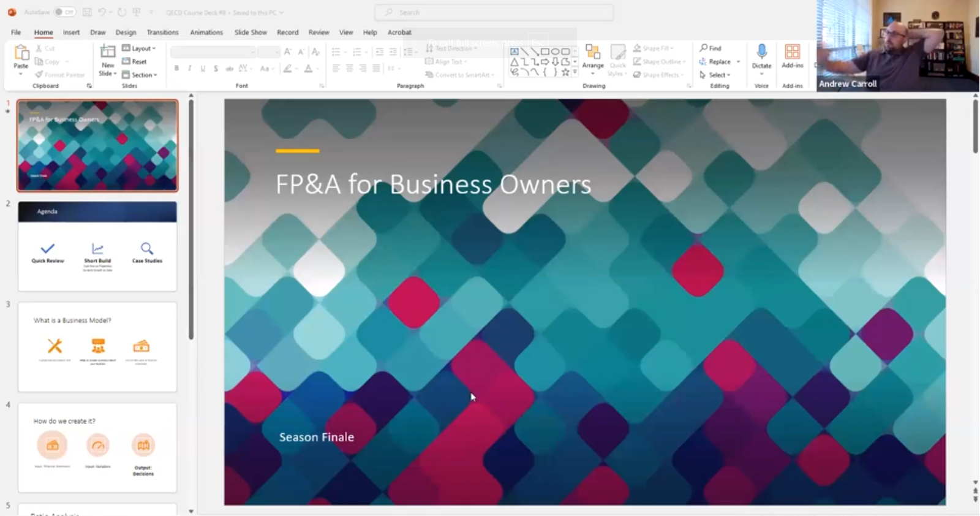Screen dimensions: 980x516
Task: Toggle the AutoSave switch
Action: (x=64, y=12)
